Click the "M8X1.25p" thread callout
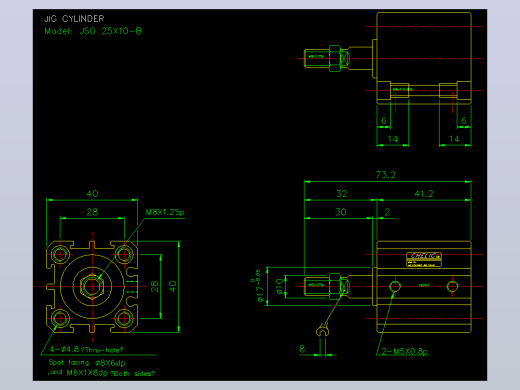 (165, 212)
